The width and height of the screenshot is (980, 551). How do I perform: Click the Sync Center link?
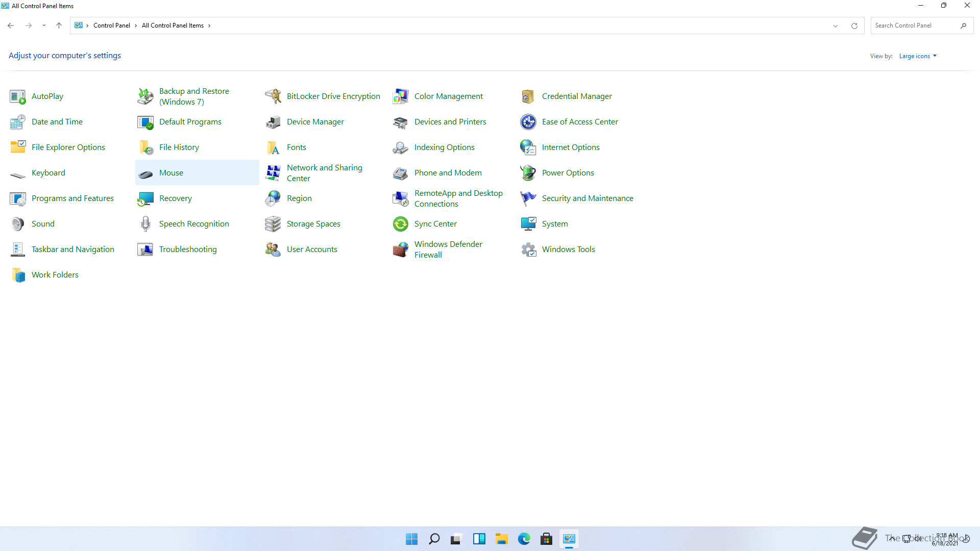click(435, 223)
